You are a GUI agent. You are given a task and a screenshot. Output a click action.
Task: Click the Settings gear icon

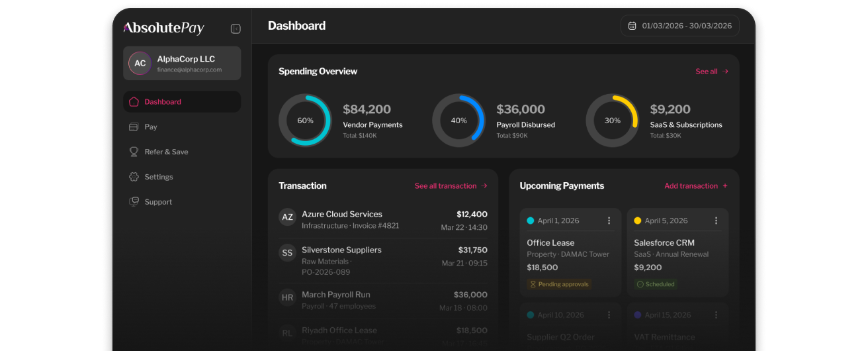click(x=134, y=177)
